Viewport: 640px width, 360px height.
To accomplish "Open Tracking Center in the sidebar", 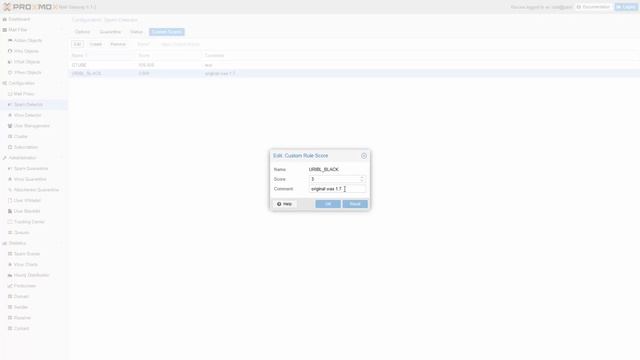I will (29, 222).
